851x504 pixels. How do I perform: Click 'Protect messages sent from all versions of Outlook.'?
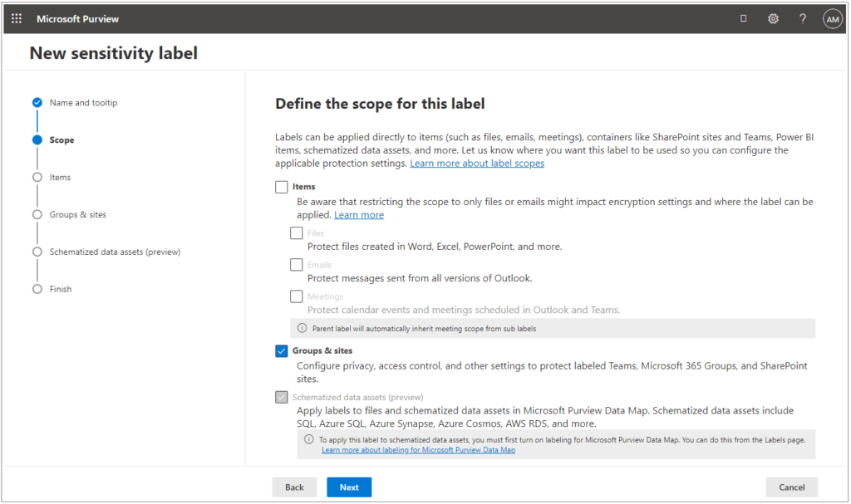pos(420,278)
